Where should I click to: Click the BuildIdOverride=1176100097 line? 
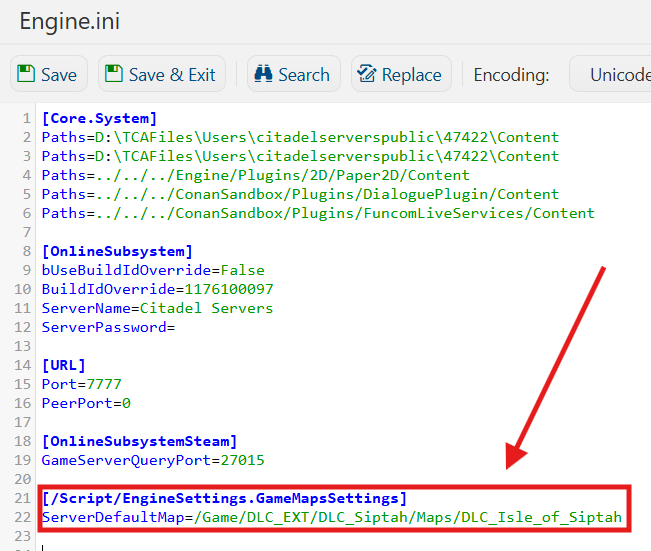point(157,289)
